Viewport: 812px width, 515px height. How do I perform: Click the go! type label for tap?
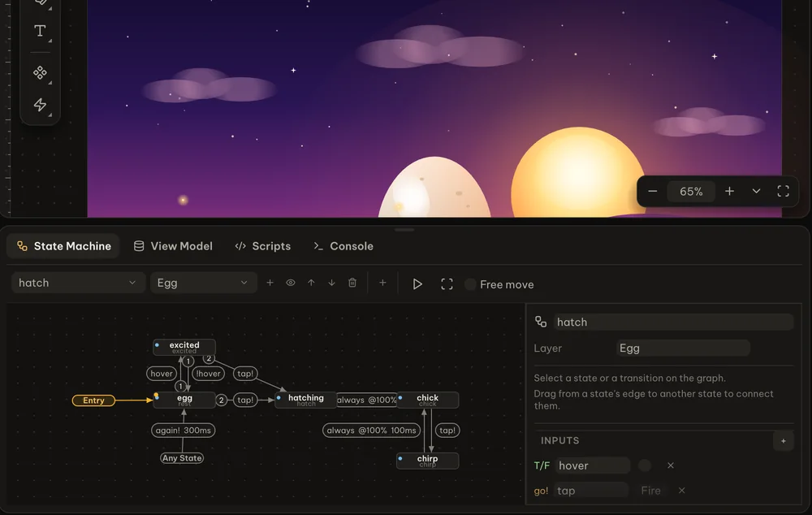541,491
